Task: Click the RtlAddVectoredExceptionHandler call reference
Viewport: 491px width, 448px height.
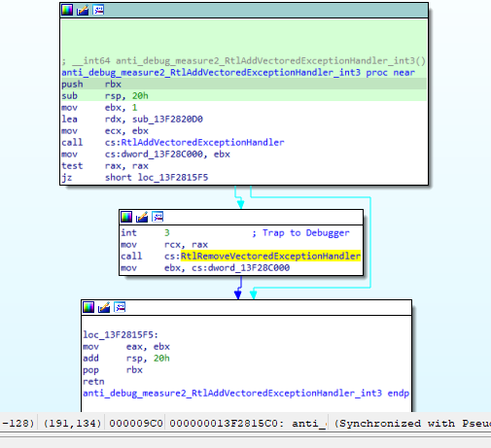Action: click(x=202, y=143)
